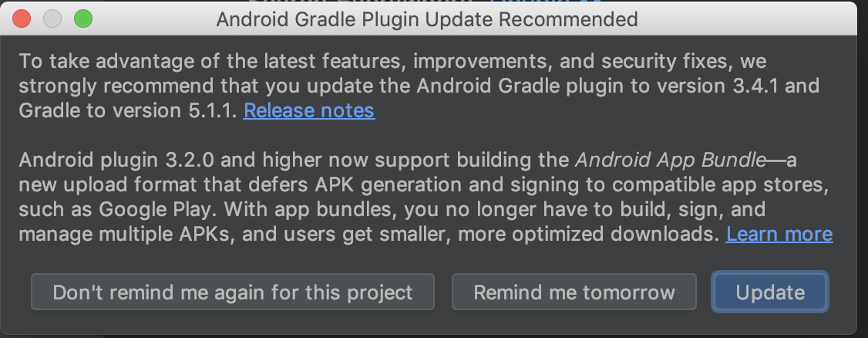The width and height of the screenshot is (868, 338).
Task: Click the dialog title 'Android Gradle Plugin Update Recommended'
Action: [427, 19]
